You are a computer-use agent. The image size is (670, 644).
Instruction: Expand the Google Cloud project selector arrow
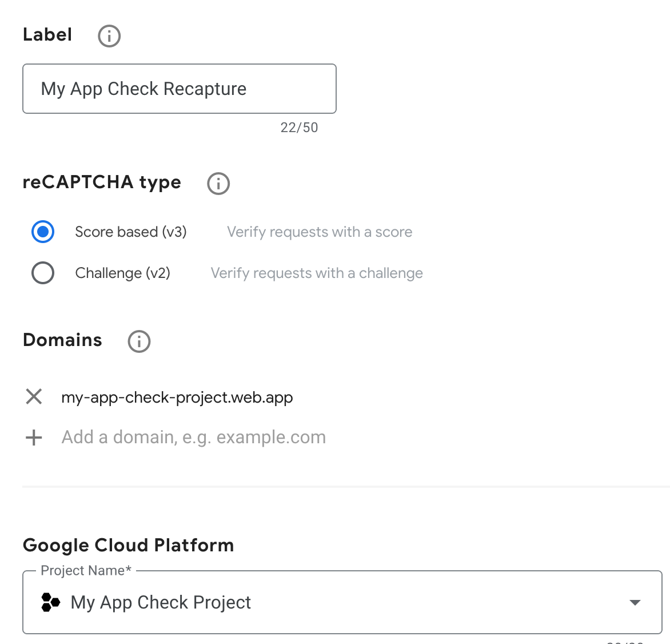[635, 602]
